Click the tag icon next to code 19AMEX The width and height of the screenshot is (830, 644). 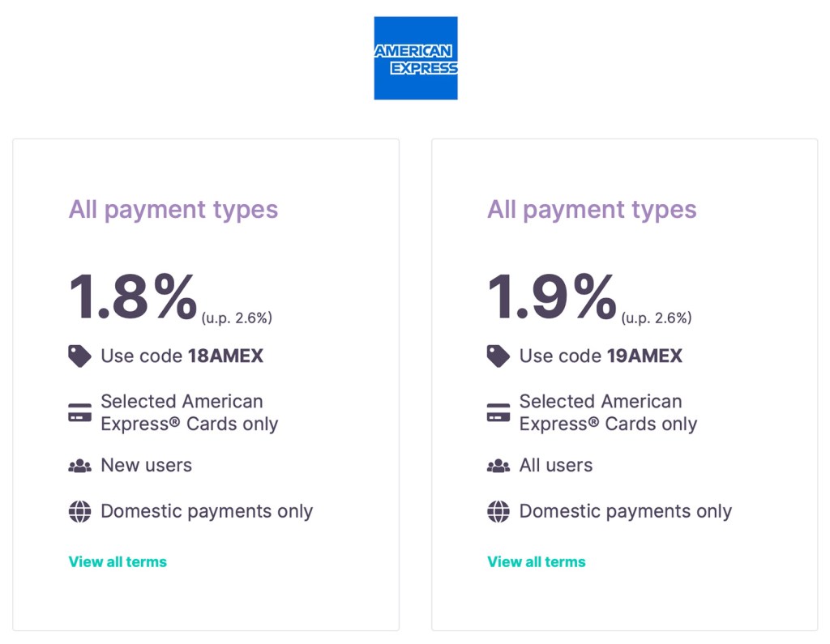tap(498, 355)
